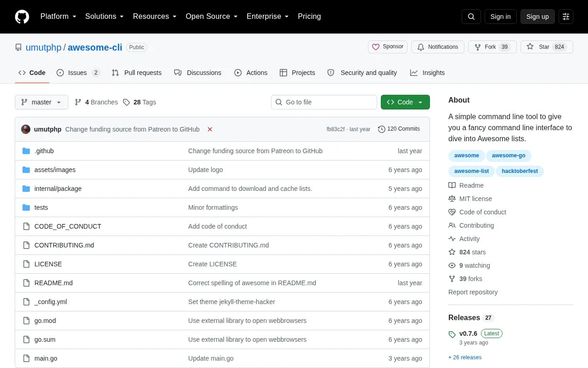Open the master branch selector
The image size is (588, 368).
(41, 102)
